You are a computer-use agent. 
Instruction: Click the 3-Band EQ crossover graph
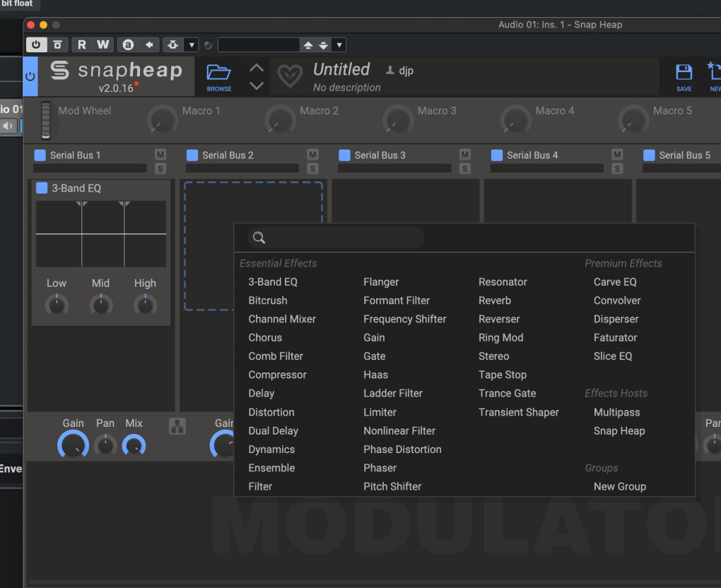[x=101, y=233]
